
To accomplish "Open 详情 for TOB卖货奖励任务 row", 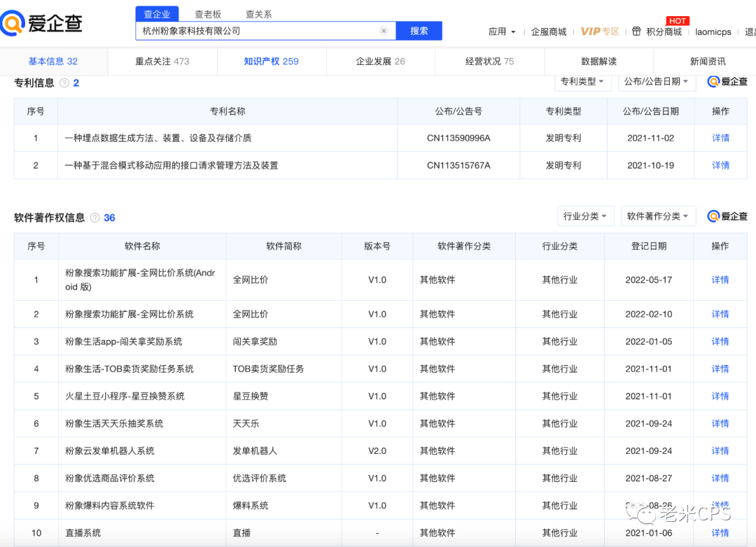I will (720, 369).
